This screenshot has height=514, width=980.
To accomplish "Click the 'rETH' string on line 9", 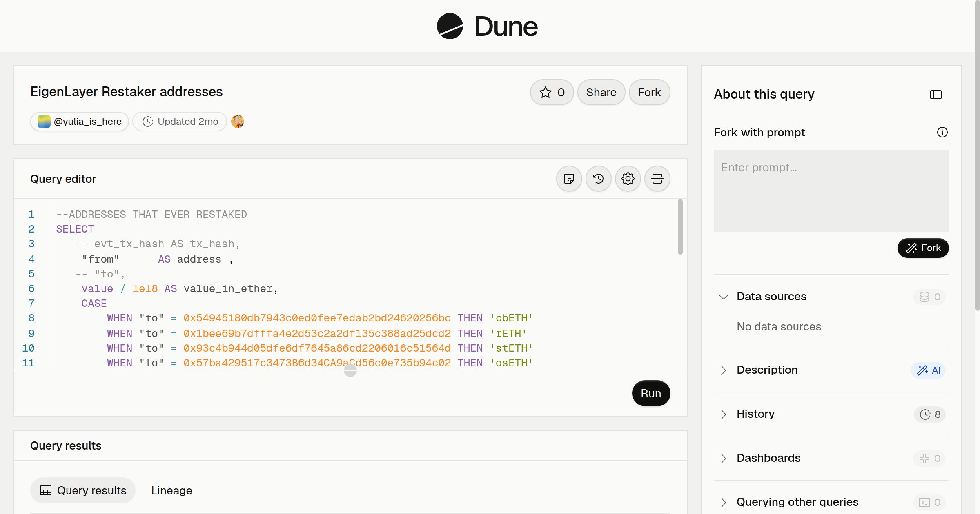I will 508,334.
